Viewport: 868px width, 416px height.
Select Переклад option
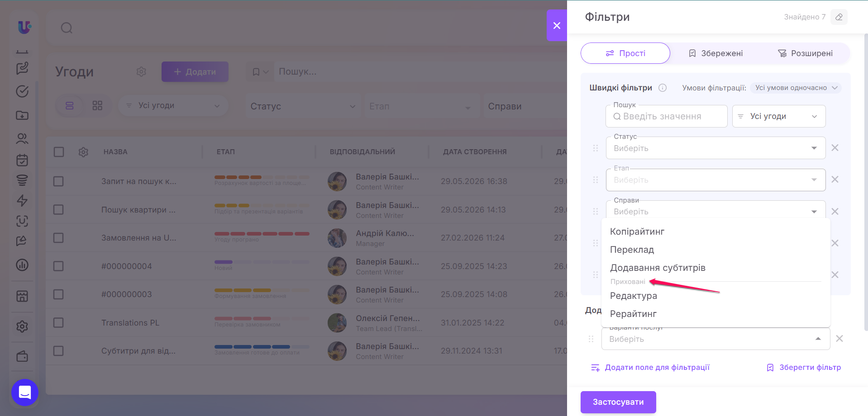715,250
